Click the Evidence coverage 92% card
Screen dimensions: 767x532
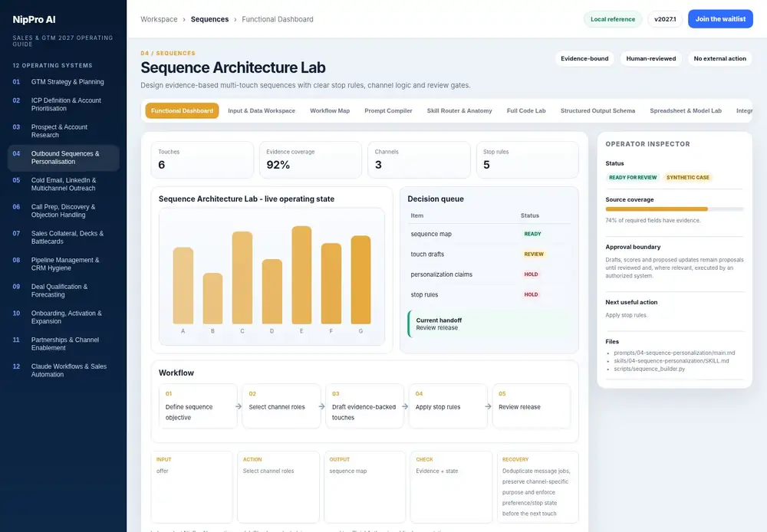click(310, 160)
